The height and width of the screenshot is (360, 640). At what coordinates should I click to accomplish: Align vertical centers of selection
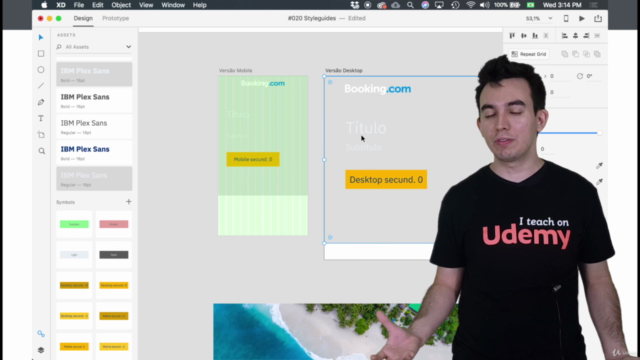(x=524, y=36)
